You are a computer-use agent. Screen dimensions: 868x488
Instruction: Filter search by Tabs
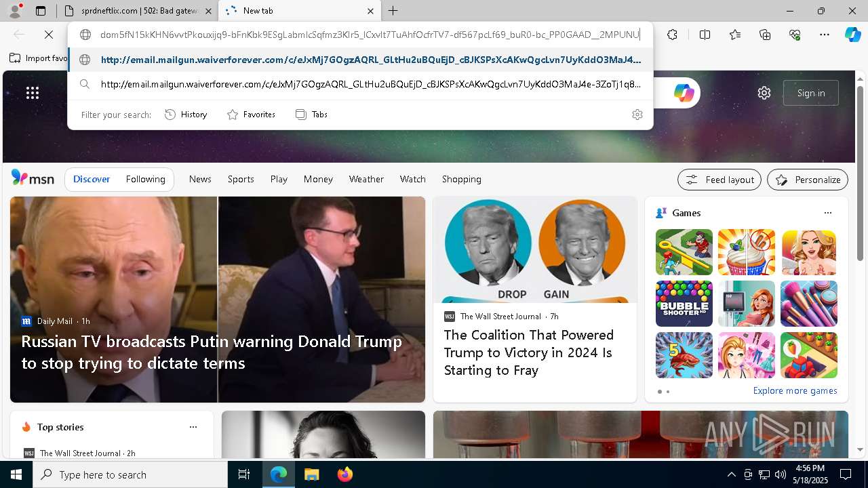coord(312,115)
